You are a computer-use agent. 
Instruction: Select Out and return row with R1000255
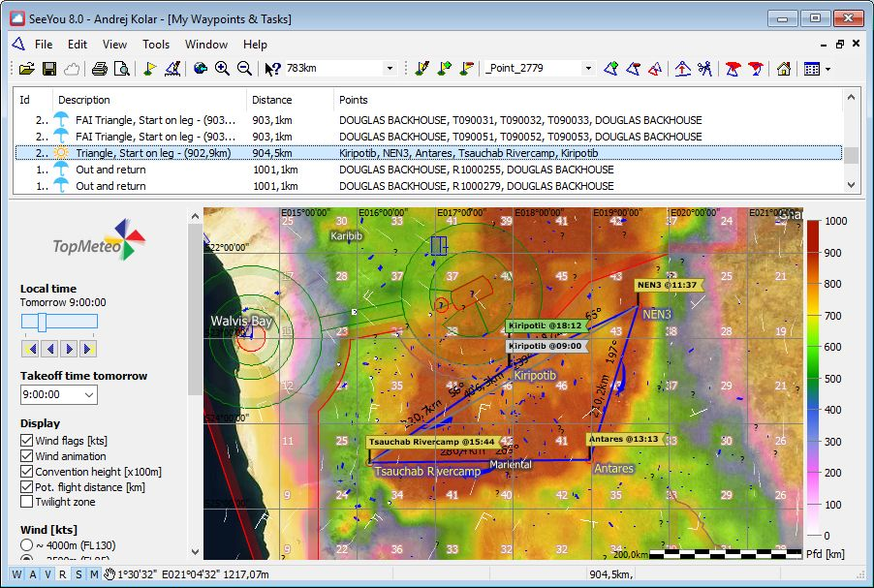tap(428, 170)
